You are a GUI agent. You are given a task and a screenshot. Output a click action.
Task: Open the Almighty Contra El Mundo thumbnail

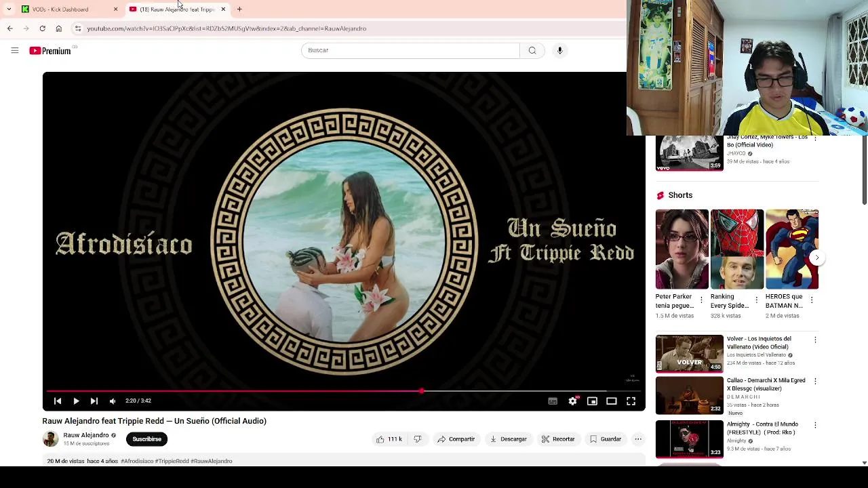click(690, 439)
